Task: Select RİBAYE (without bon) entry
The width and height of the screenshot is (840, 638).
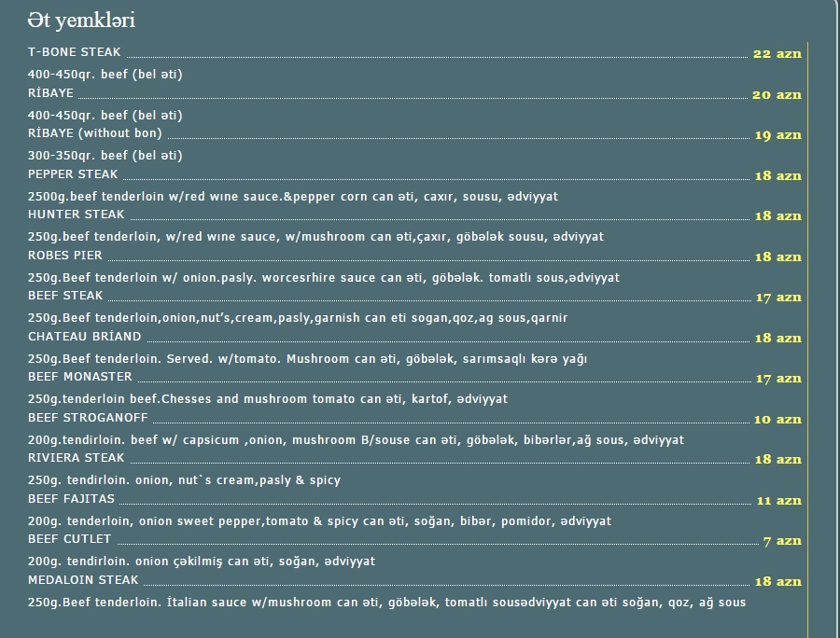Action: pos(95,132)
